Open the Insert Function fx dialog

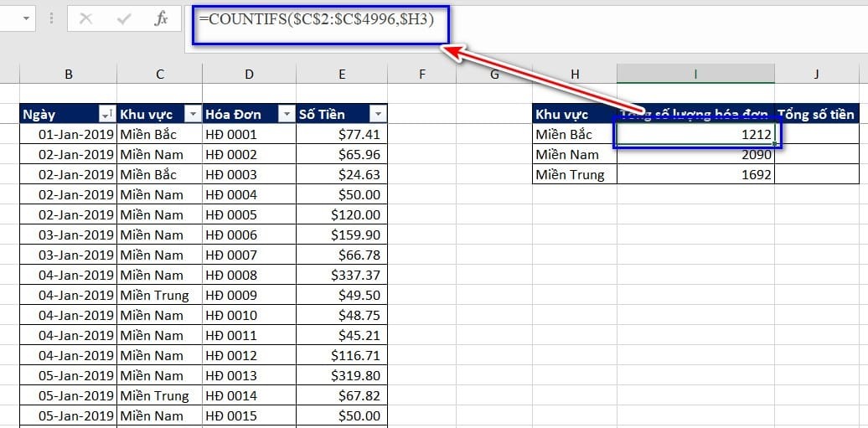(161, 18)
